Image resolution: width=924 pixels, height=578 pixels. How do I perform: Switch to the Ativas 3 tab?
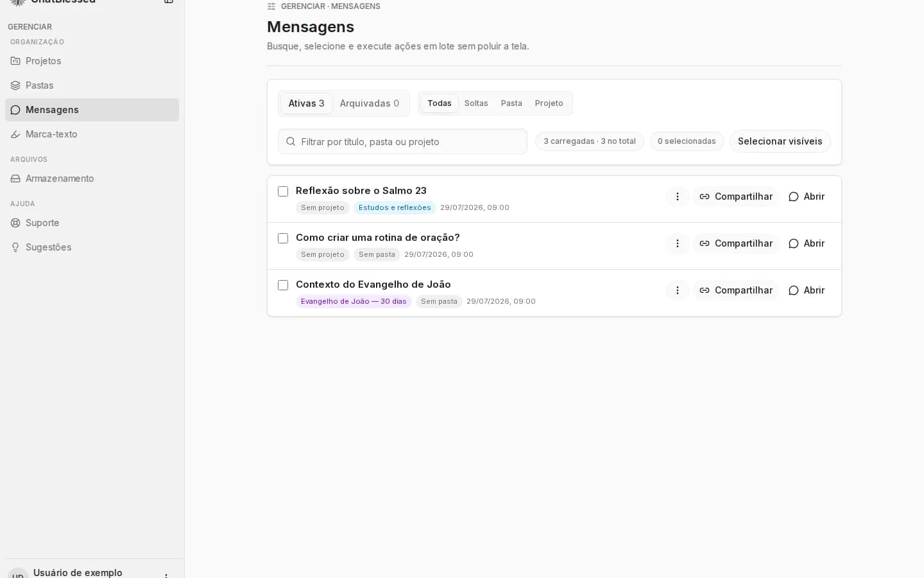[x=306, y=103]
